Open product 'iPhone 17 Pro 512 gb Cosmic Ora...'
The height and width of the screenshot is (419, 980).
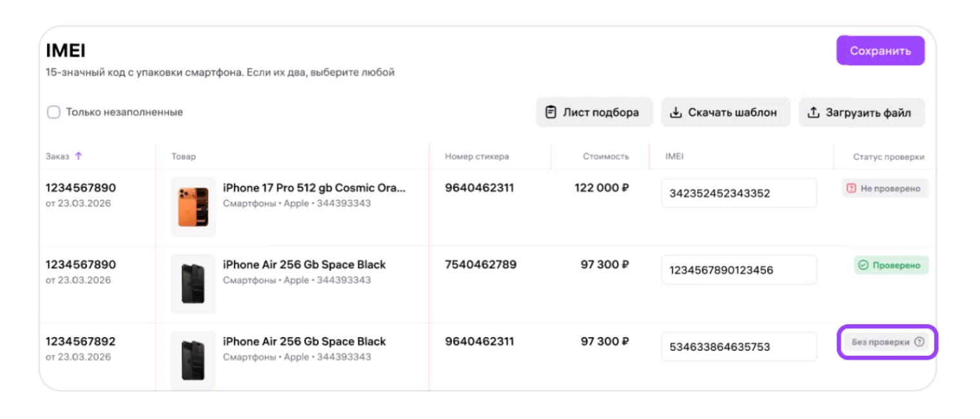314,188
